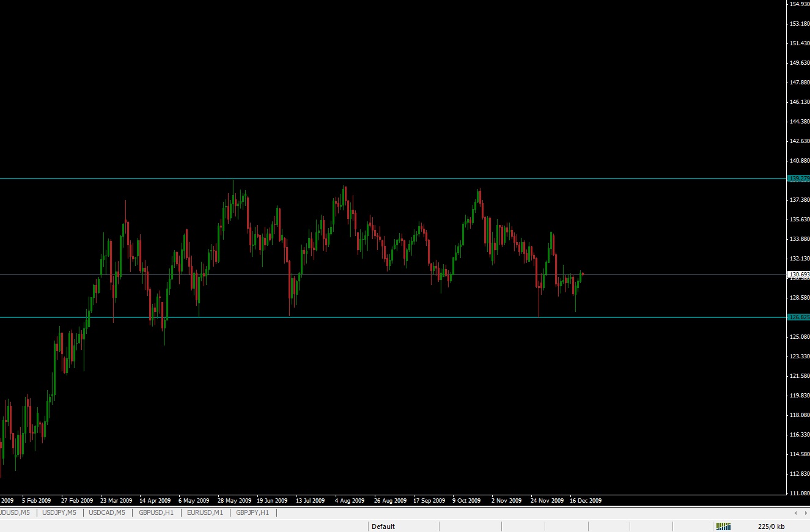The width and height of the screenshot is (810, 532).
Task: Click the 4 Aug 2009 date label
Action: [x=350, y=500]
